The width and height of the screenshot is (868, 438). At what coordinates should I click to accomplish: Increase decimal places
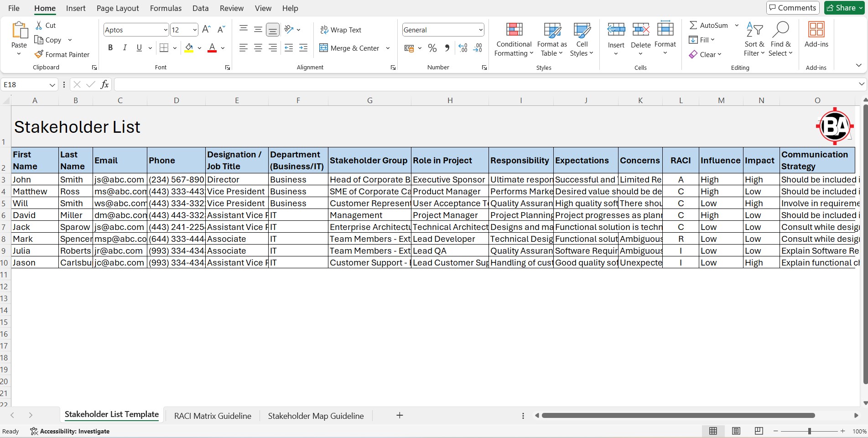click(463, 48)
